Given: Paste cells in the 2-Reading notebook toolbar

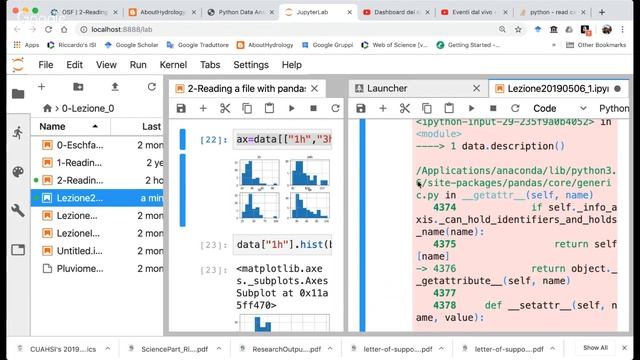Looking at the screenshot, I should coord(269,108).
